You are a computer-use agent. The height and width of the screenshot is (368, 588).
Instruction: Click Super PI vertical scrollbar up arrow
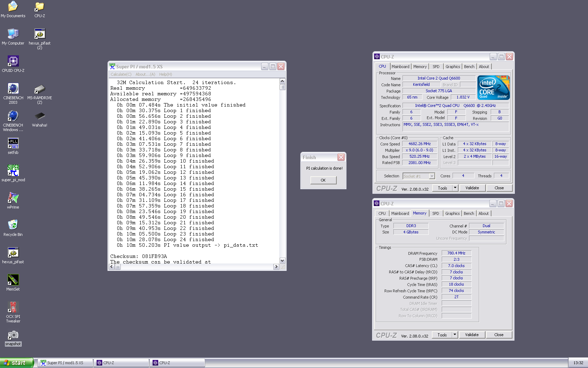(x=282, y=81)
